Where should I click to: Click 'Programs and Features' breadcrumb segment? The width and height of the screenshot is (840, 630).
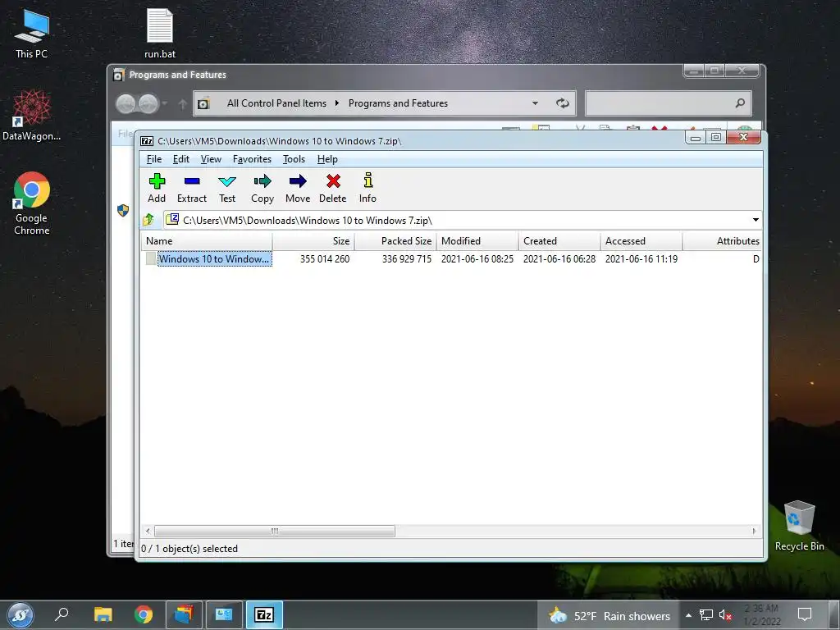pos(398,103)
